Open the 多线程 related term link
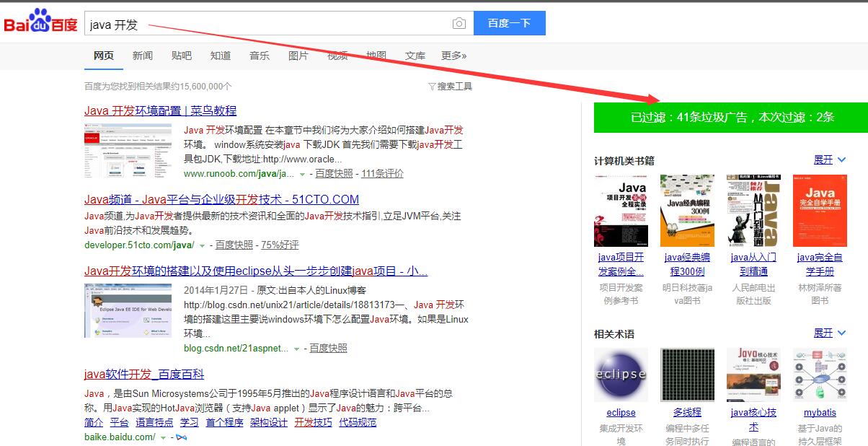The image size is (868, 446). (x=687, y=413)
